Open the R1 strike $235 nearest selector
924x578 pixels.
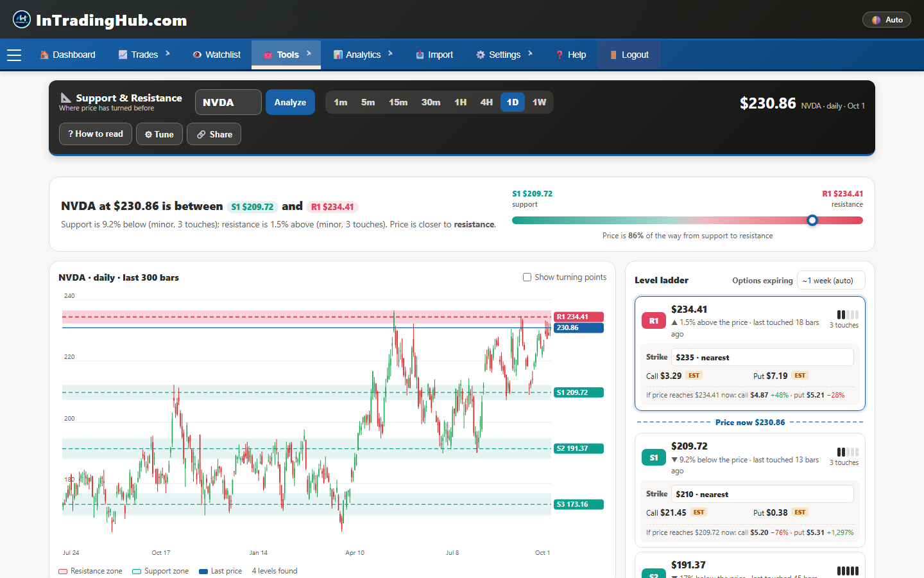[x=762, y=357]
